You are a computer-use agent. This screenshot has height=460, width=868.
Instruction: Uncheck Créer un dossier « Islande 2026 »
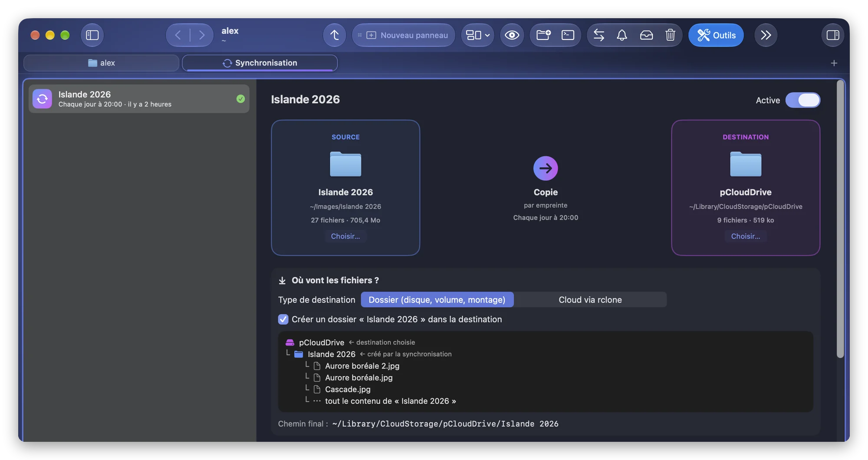point(283,319)
